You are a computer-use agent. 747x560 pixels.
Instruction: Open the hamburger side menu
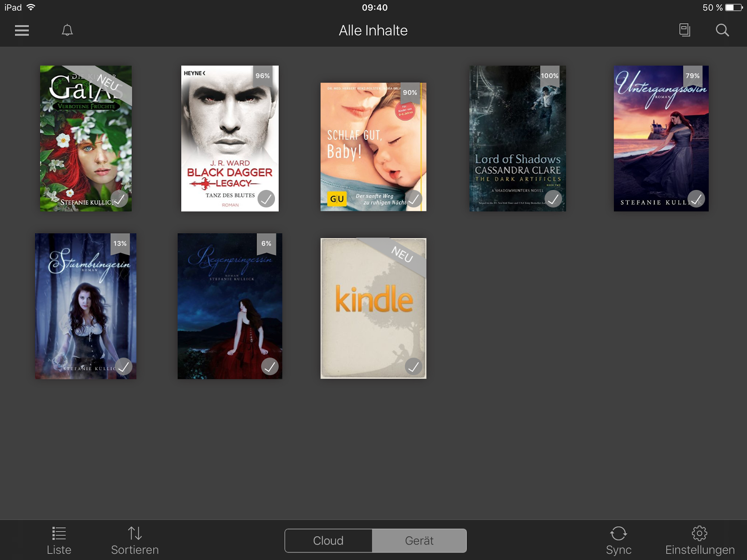(x=22, y=30)
